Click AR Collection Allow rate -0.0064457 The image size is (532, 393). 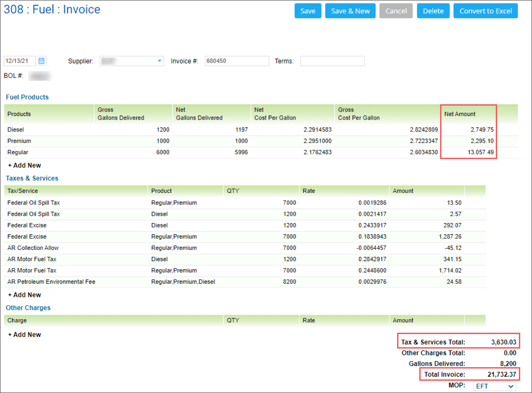point(371,248)
